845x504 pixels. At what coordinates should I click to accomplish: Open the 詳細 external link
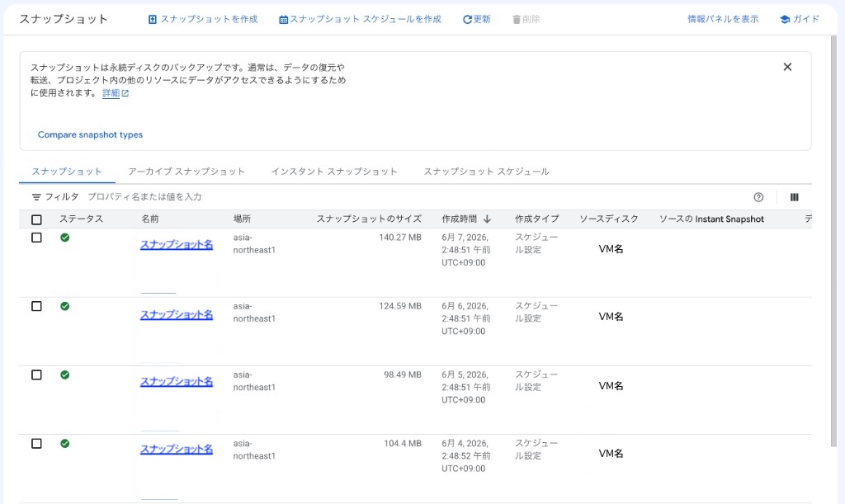pos(116,93)
